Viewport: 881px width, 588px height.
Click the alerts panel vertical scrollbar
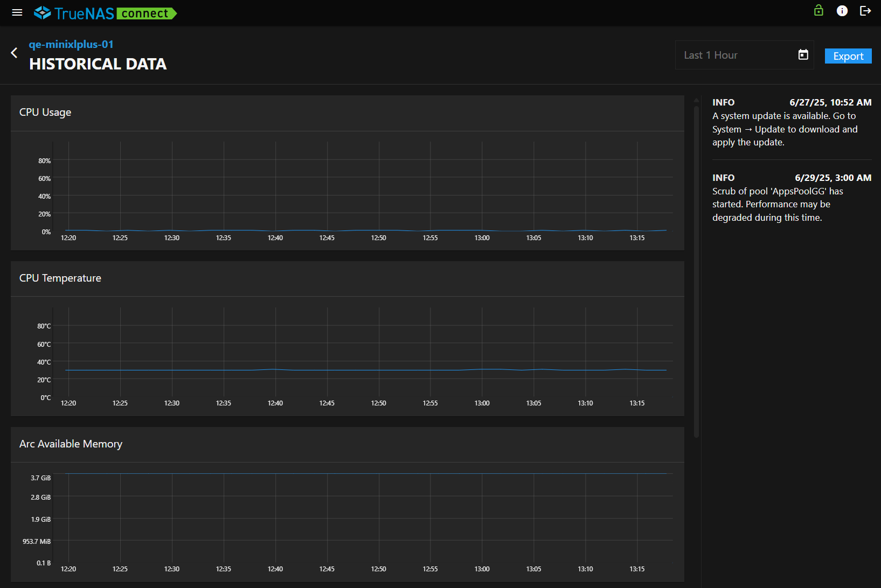tap(696, 269)
